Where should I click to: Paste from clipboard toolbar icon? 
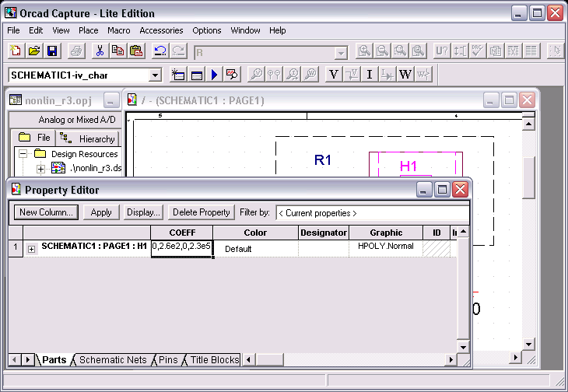pos(136,51)
